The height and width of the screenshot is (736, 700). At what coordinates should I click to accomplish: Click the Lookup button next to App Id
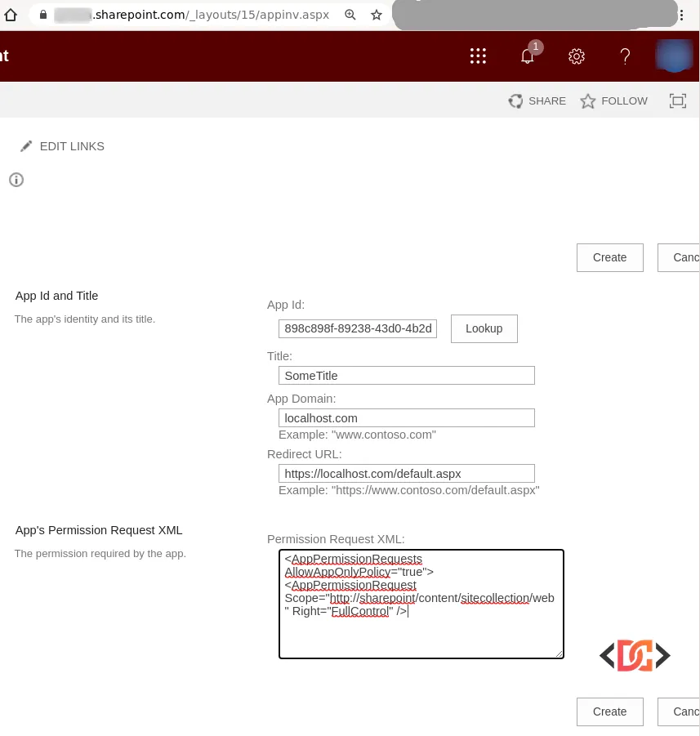point(484,328)
